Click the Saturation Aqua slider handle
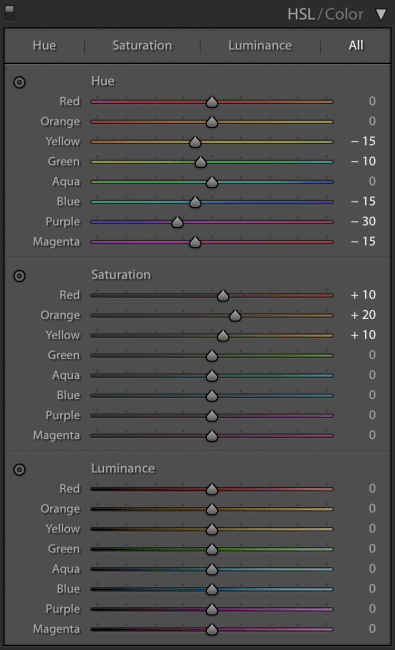This screenshot has width=395, height=650. pos(212,376)
